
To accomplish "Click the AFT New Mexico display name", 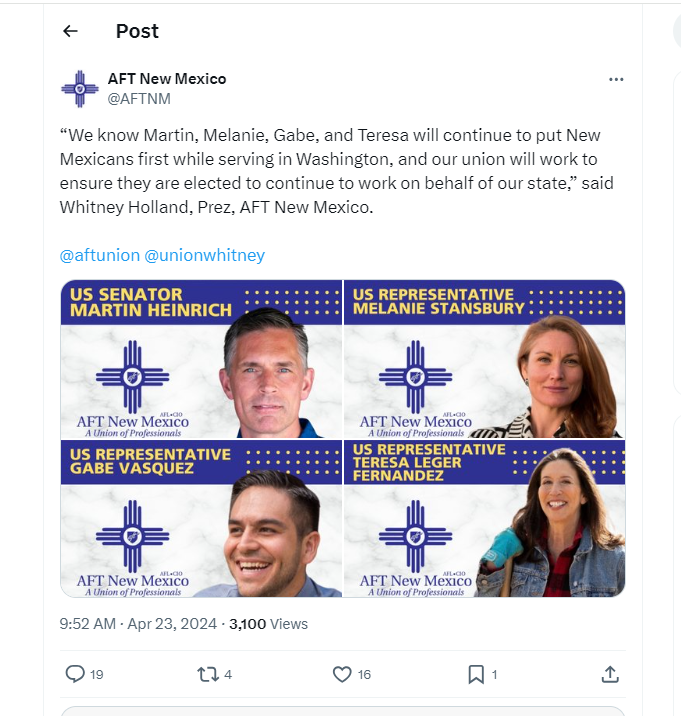I will [x=167, y=79].
